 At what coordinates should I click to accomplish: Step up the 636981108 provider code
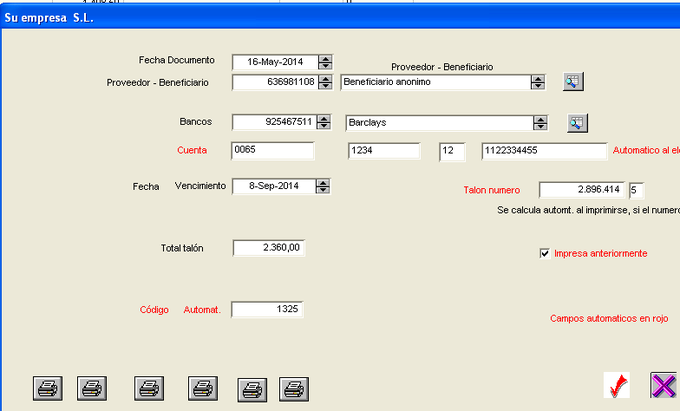coord(325,78)
